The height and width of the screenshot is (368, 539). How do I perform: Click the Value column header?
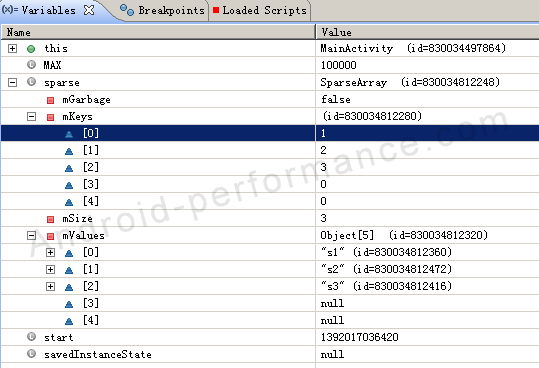427,32
